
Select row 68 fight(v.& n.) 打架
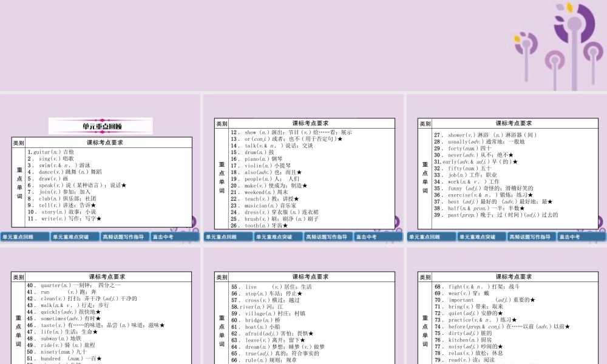tap(477, 287)
